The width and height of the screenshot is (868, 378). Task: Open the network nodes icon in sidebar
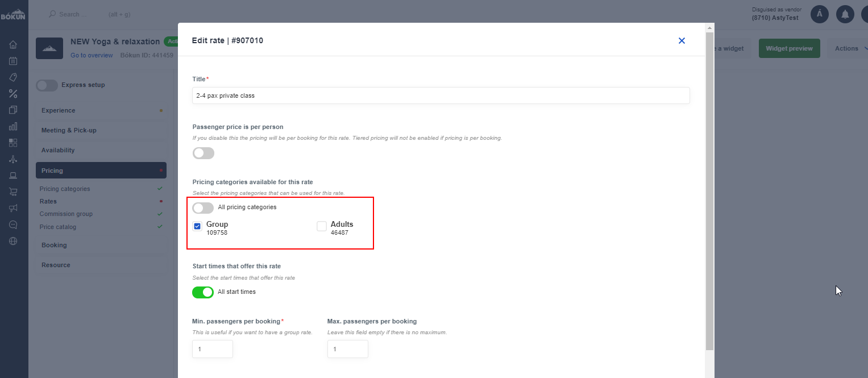tap(13, 159)
